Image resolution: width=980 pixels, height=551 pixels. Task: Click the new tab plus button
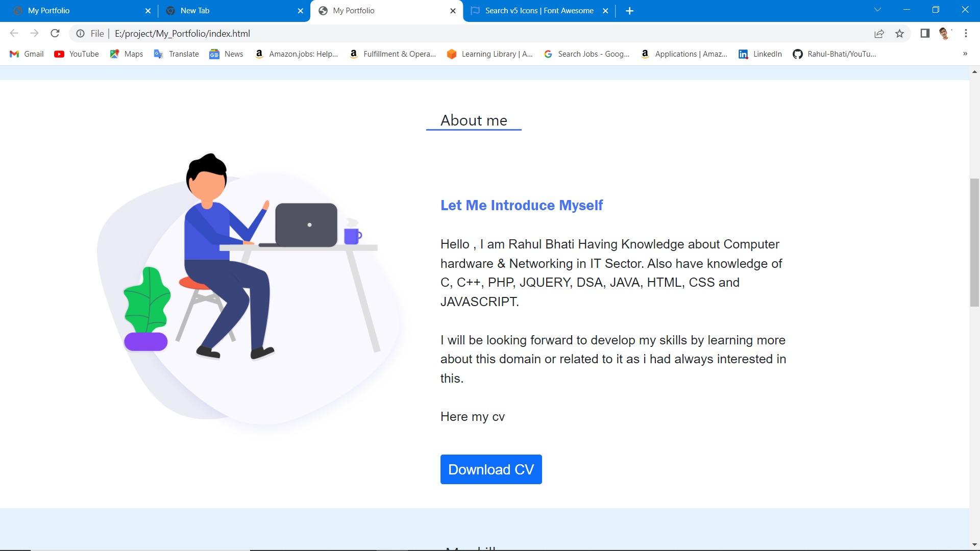tap(629, 11)
